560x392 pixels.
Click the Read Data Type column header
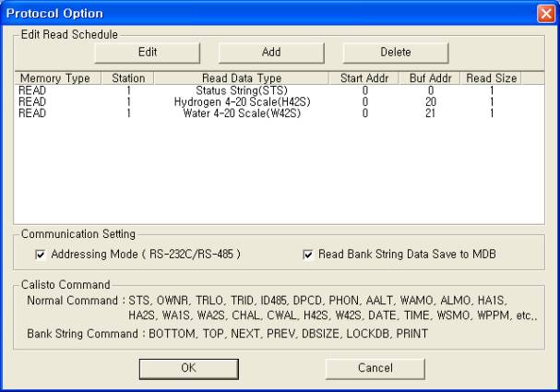point(242,78)
